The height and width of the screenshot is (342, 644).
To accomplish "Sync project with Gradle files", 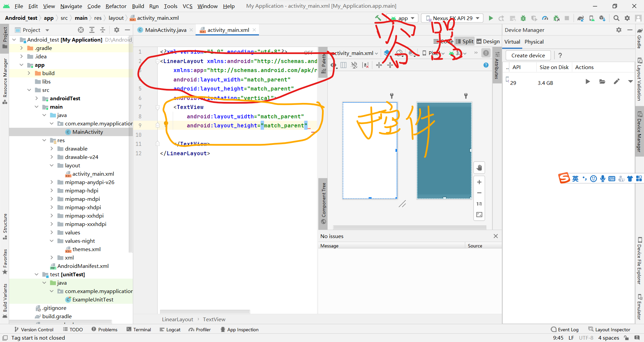I will [581, 18].
